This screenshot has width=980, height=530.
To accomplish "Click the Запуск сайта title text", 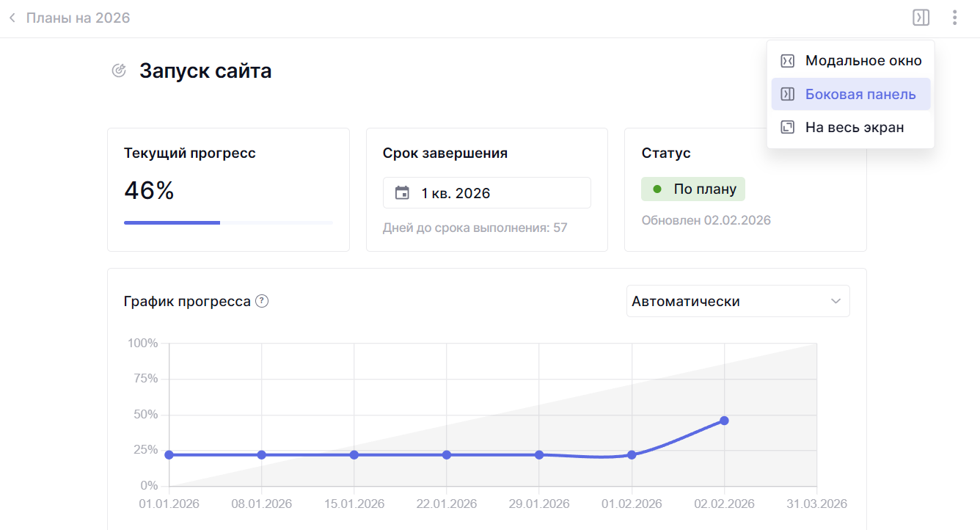I will pos(205,71).
